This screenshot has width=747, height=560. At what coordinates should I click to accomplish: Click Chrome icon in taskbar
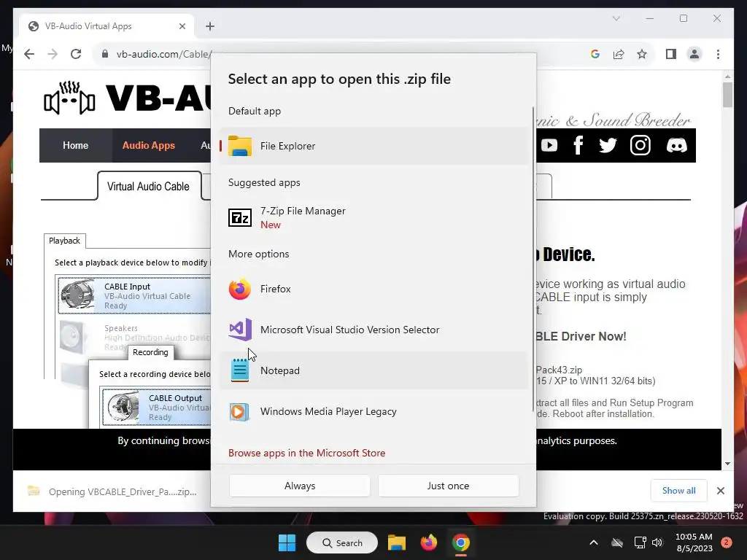pyautogui.click(x=461, y=542)
